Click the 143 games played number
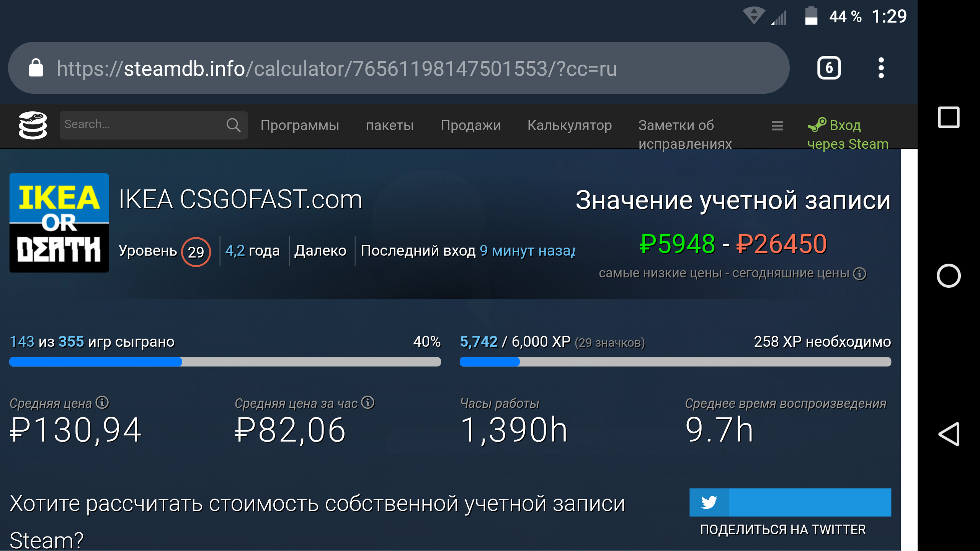Viewport: 980px width, 551px height. [x=22, y=342]
